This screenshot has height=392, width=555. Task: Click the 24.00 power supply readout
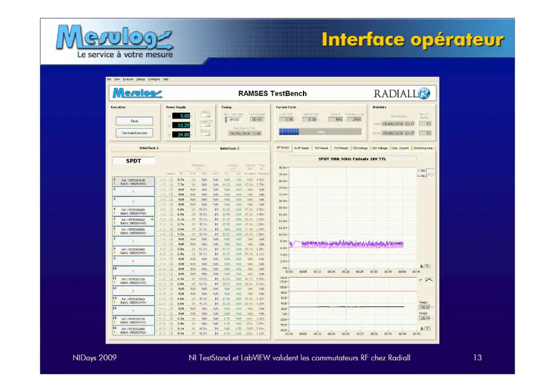(x=181, y=135)
